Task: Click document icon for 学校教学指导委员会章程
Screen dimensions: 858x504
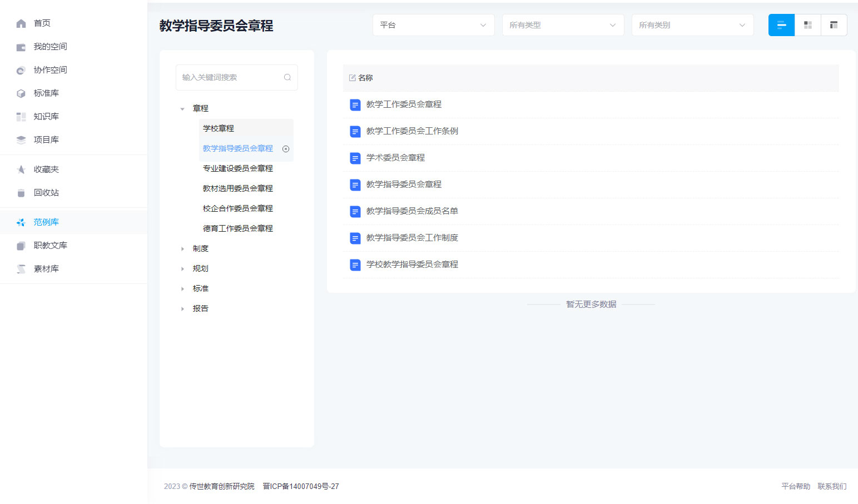Action: 355,265
